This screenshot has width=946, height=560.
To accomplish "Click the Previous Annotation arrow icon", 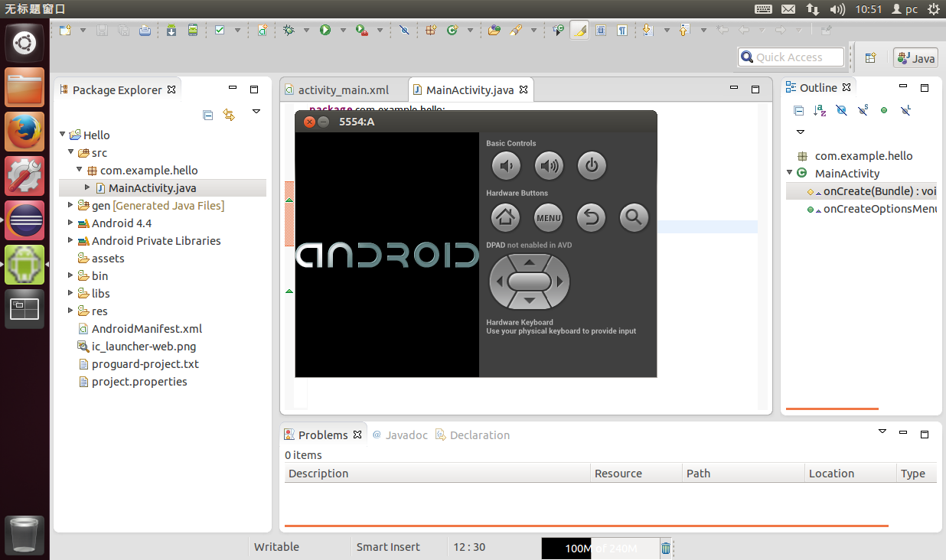I will coord(684,31).
